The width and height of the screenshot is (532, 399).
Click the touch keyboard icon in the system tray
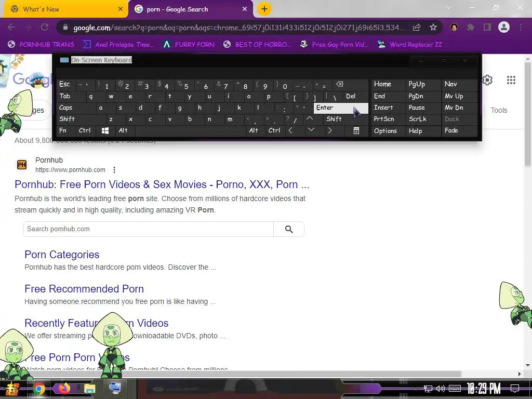(x=455, y=389)
